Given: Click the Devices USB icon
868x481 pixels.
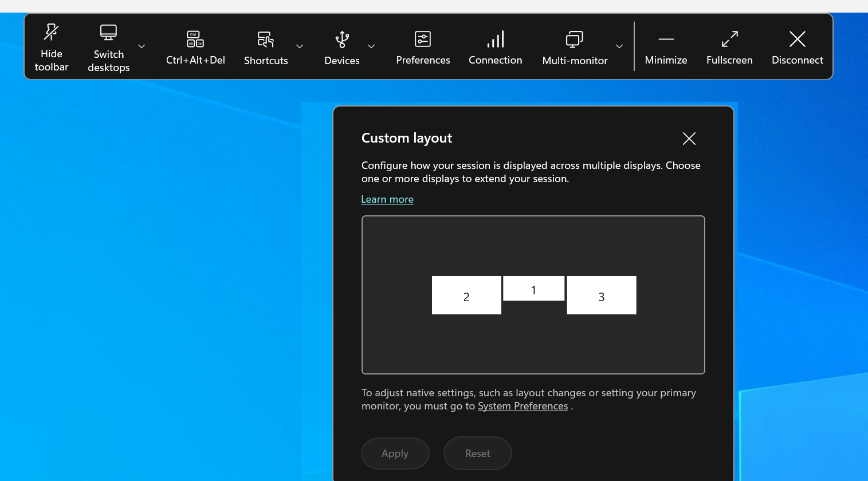Looking at the screenshot, I should (x=342, y=40).
